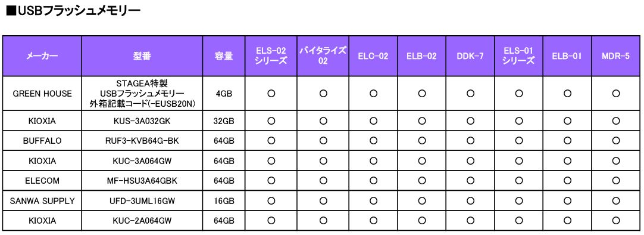Click the バイタライズ02 column header

pos(323,56)
